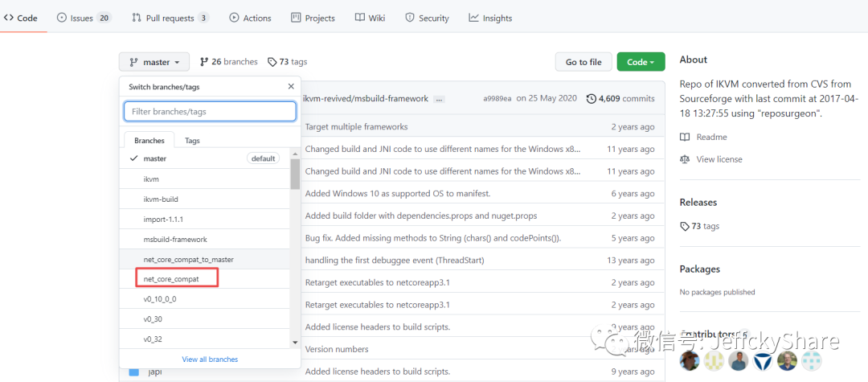The width and height of the screenshot is (868, 382).
Task: Focus the Filter branches/tags input
Action: click(x=210, y=111)
